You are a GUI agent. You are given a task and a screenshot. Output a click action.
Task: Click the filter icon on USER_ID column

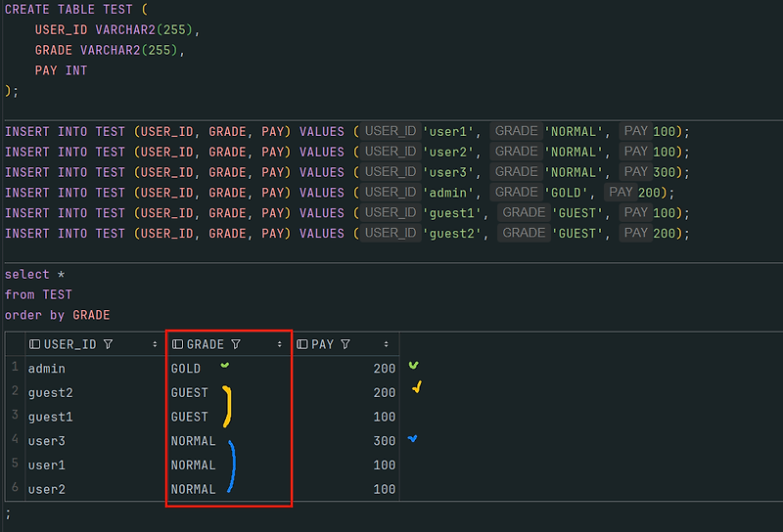click(x=108, y=344)
